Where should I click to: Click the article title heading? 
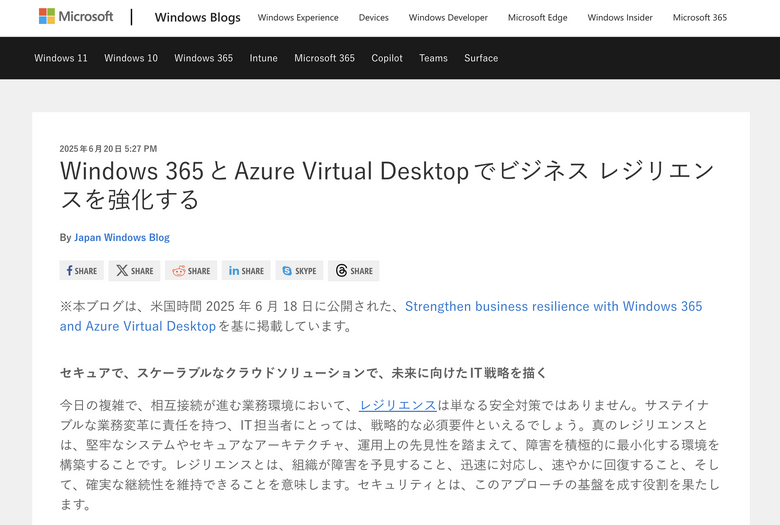387,185
